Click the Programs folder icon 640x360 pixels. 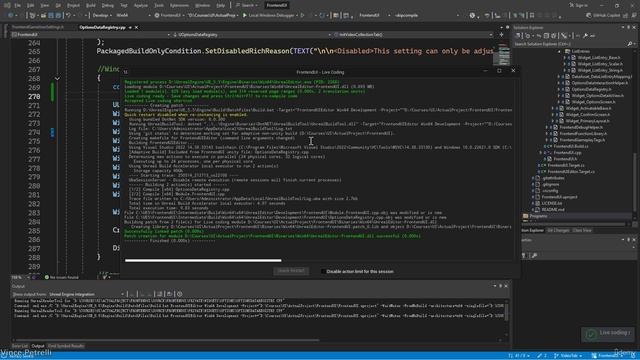(526, 216)
